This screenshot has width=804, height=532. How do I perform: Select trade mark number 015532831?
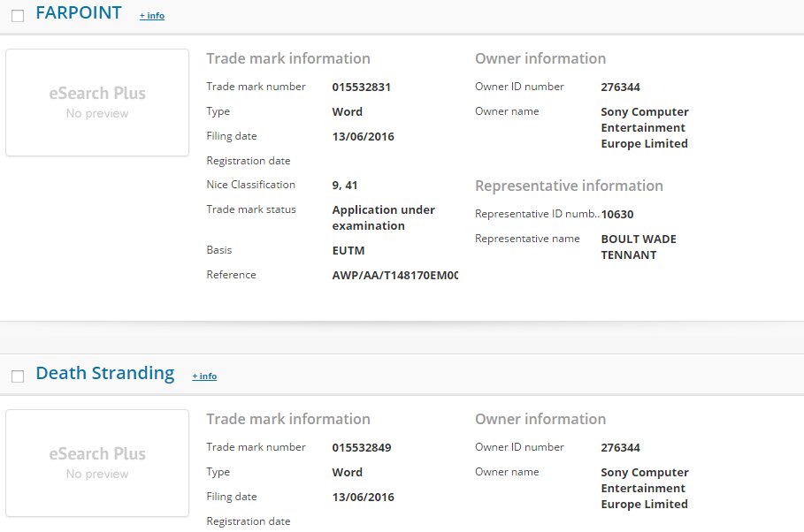(x=362, y=87)
